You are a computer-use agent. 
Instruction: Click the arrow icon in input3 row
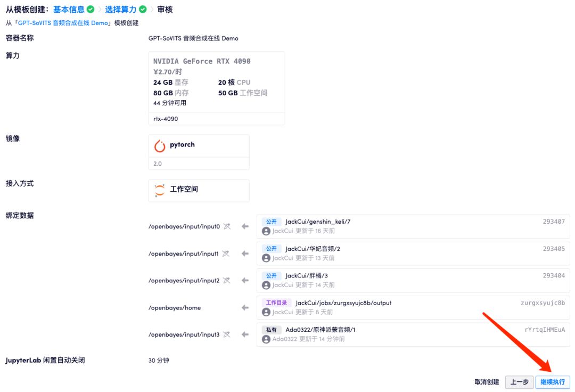[245, 334]
